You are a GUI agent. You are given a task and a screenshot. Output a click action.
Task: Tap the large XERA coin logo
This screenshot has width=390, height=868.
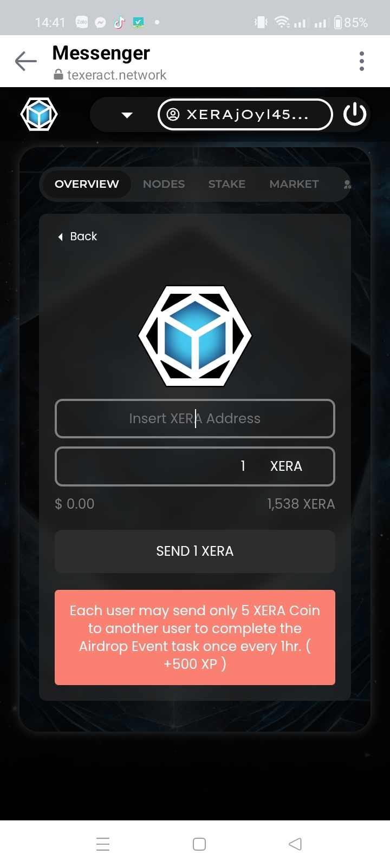(x=195, y=336)
